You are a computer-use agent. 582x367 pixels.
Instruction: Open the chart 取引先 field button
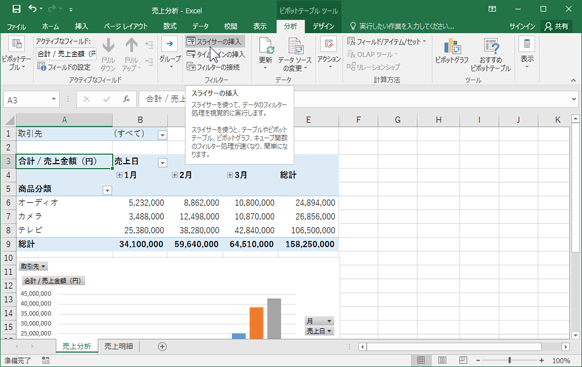33,266
